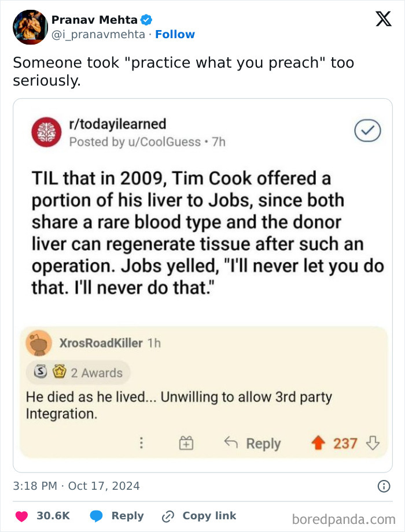The width and height of the screenshot is (405, 532).
Task: Open Pranav Mehta's profile picture
Action: 30,27
